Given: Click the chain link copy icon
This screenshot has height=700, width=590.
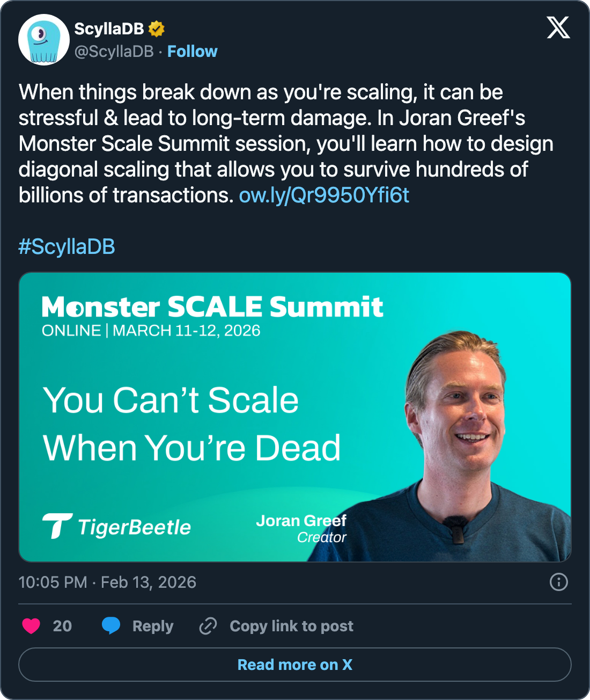Looking at the screenshot, I should 208,626.
